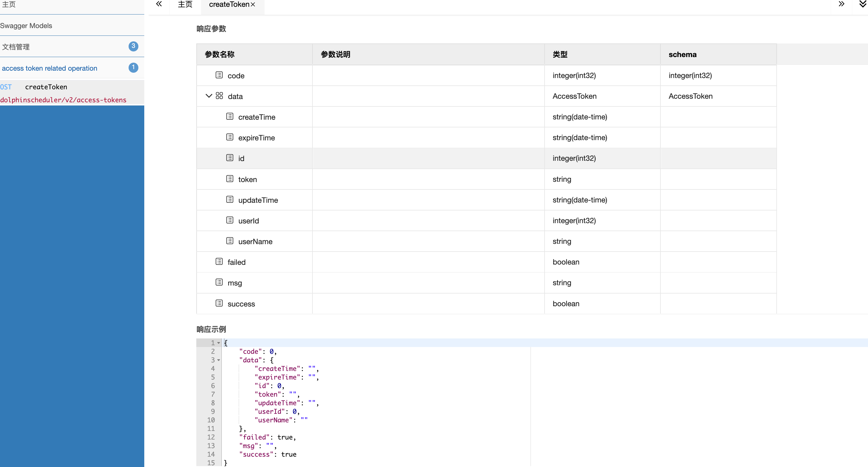This screenshot has width=868, height=467.
Task: Open 文档管理 sidebar section
Action: coord(16,47)
